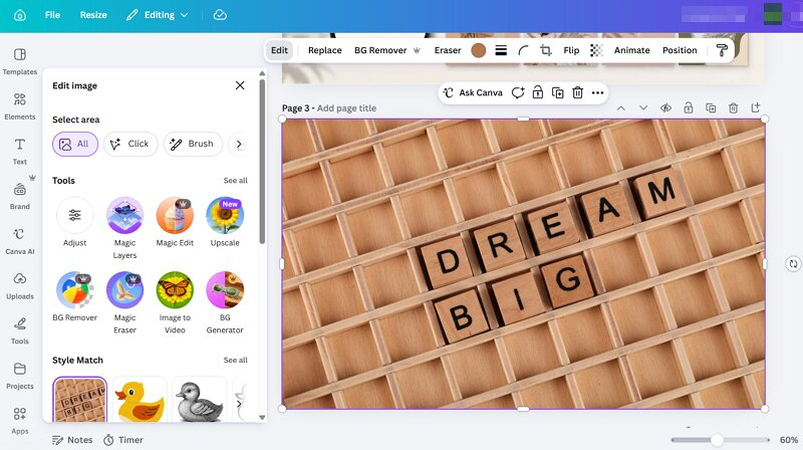Check the cloud save status icon
The image size is (803, 450).
(220, 15)
